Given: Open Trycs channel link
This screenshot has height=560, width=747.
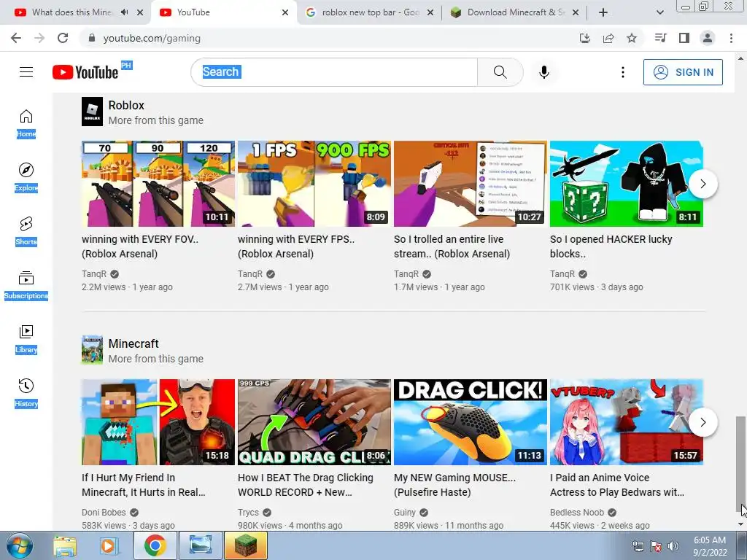Looking at the screenshot, I should click(x=248, y=513).
